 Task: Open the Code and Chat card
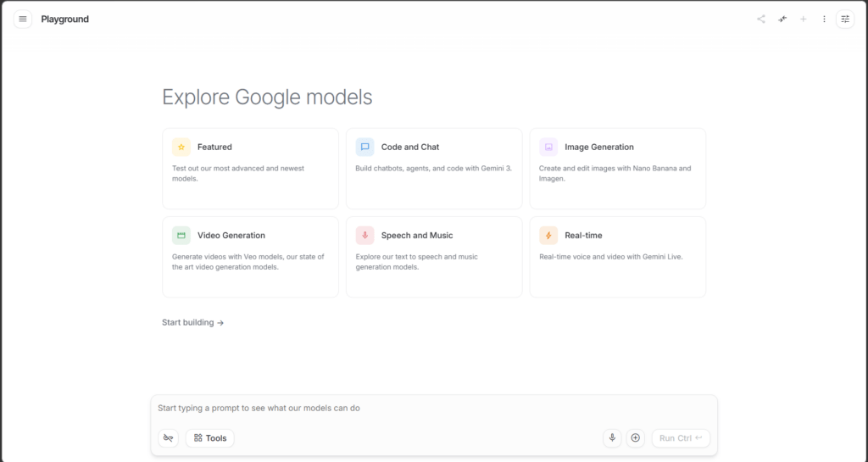(434, 169)
